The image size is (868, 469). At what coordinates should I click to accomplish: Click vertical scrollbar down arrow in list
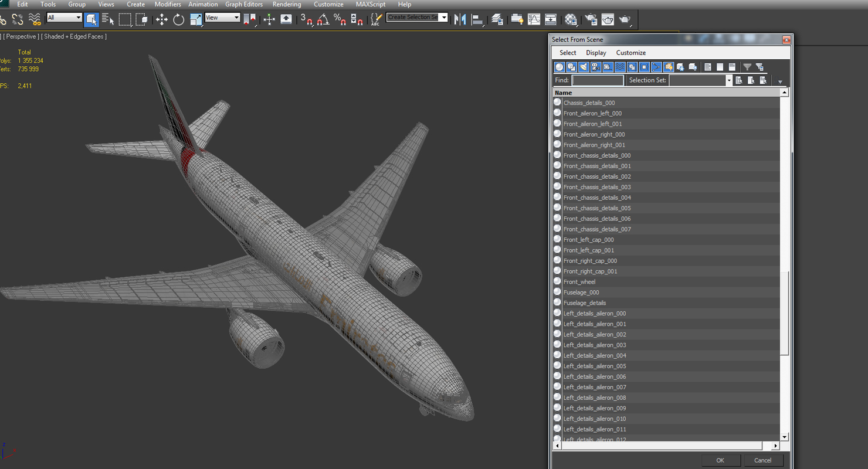click(785, 437)
